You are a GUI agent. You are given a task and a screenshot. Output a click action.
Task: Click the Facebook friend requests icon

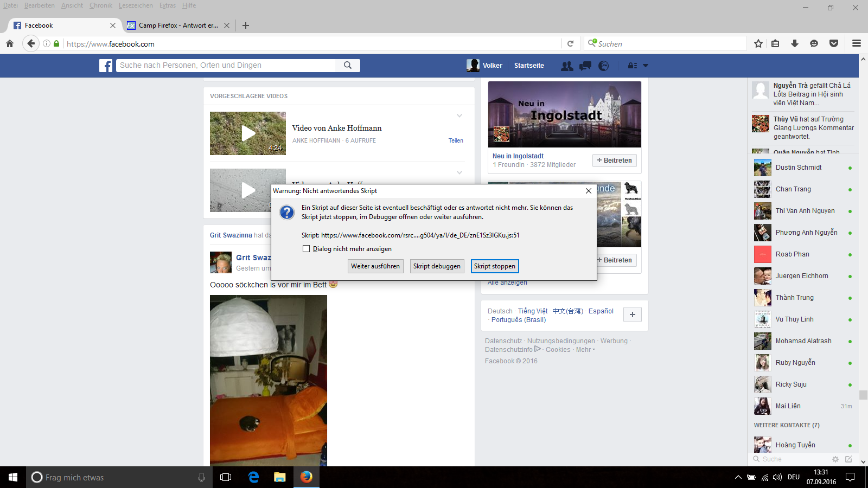coord(567,66)
